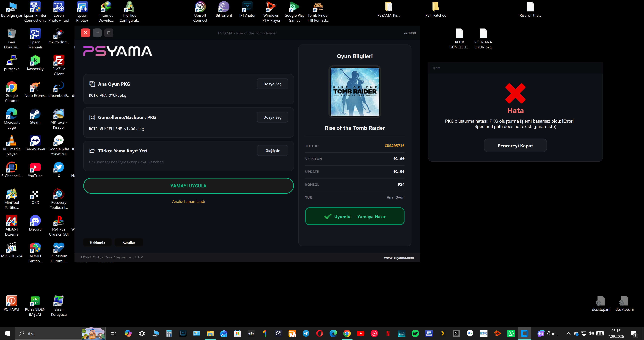Open the BitTorrent desktop shortcut
Image resolution: width=644 pixels, height=340 pixels.
(x=224, y=9)
